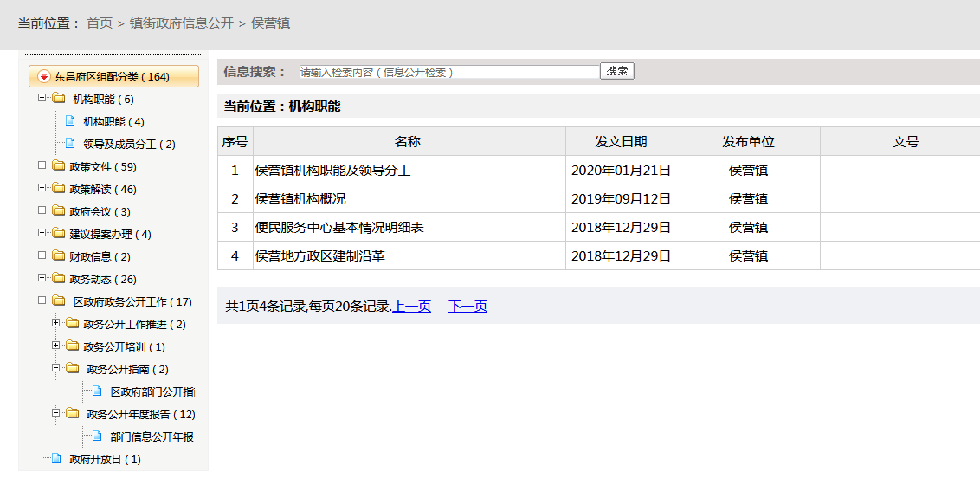This screenshot has height=491, width=980.
Task: Click the folder icon beside 政务动态
Action: 58,279
